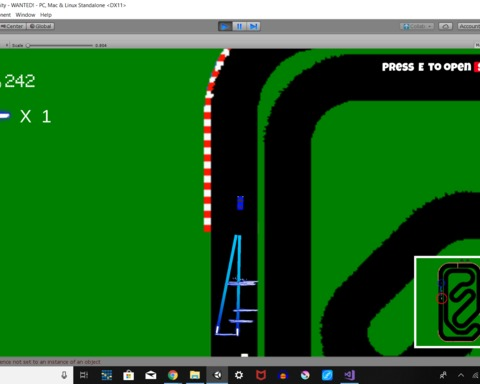480x384 pixels.
Task: Open File Explorer from the taskbar
Action: (x=195, y=375)
